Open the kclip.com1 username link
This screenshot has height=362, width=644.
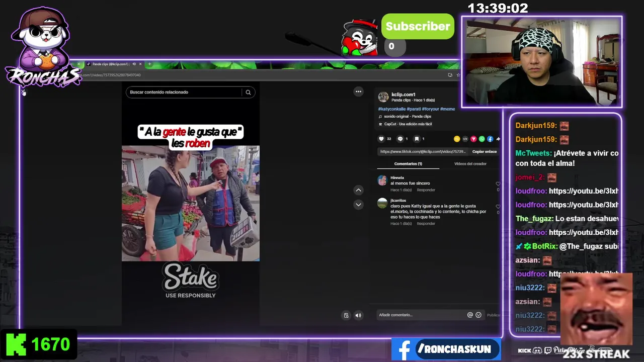point(404,95)
